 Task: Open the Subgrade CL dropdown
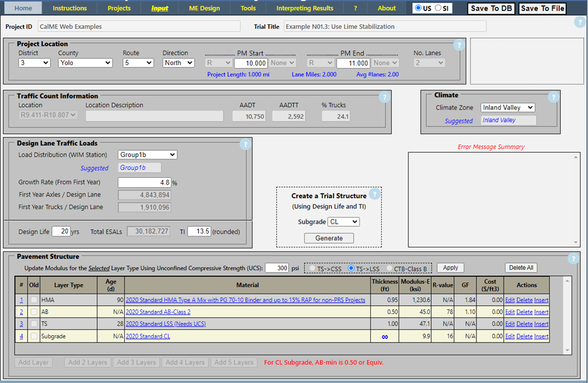pos(344,222)
